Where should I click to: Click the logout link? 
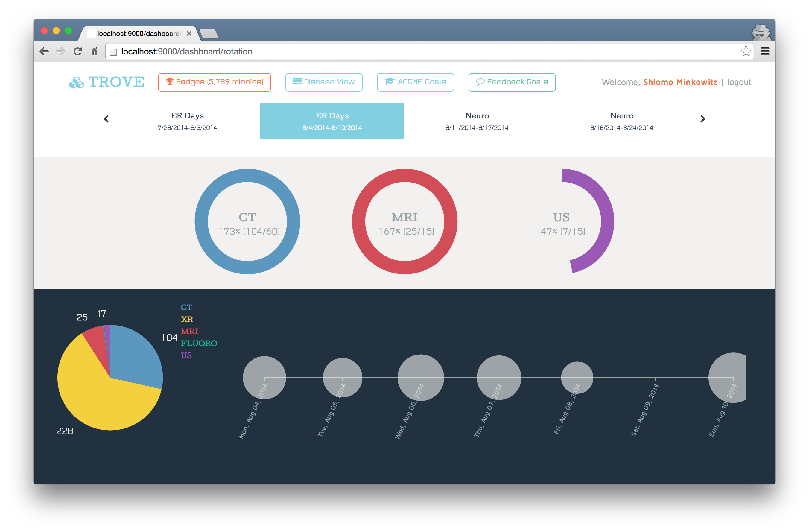coord(739,82)
